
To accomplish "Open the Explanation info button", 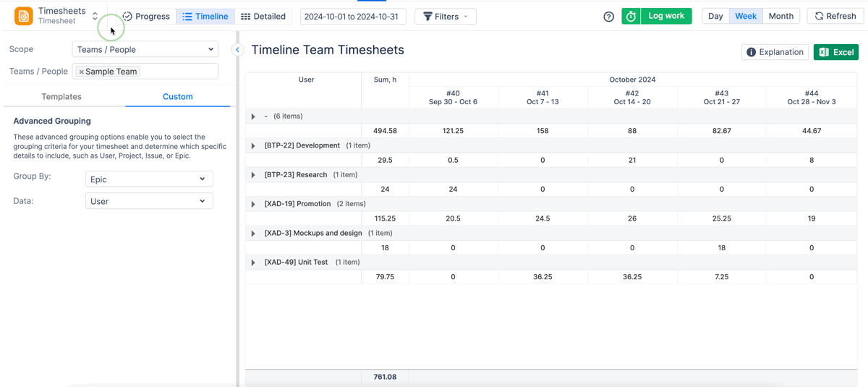I will tap(775, 52).
